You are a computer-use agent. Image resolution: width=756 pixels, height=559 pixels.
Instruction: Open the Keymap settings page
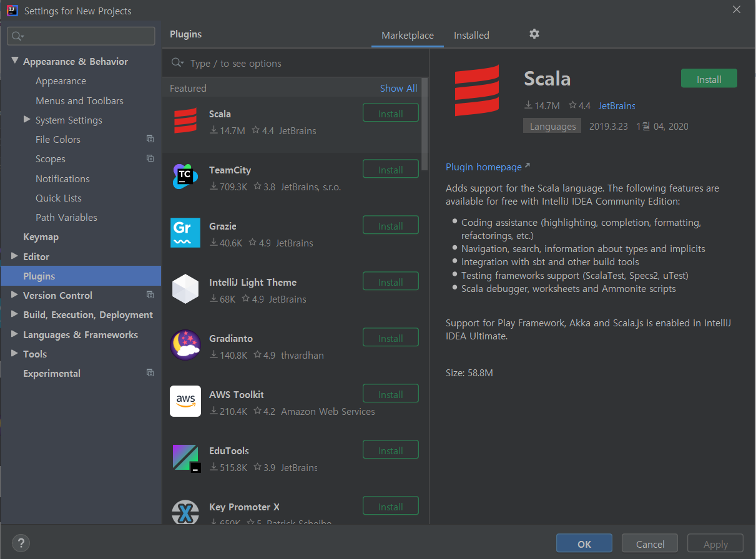pyautogui.click(x=41, y=237)
